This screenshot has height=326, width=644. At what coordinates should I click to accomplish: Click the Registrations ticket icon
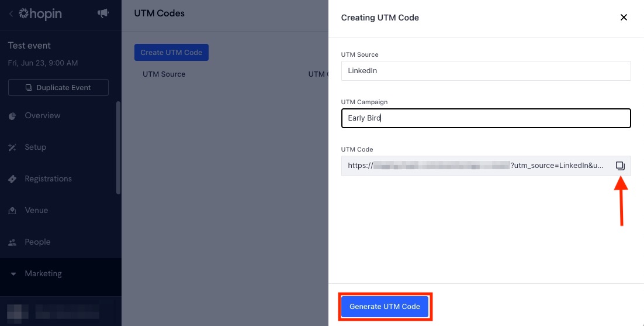point(12,179)
